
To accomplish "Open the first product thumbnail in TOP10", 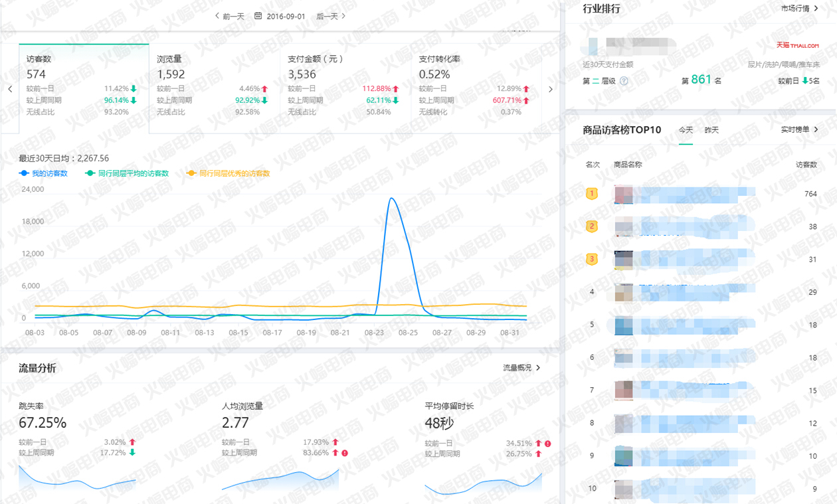I will pyautogui.click(x=623, y=195).
